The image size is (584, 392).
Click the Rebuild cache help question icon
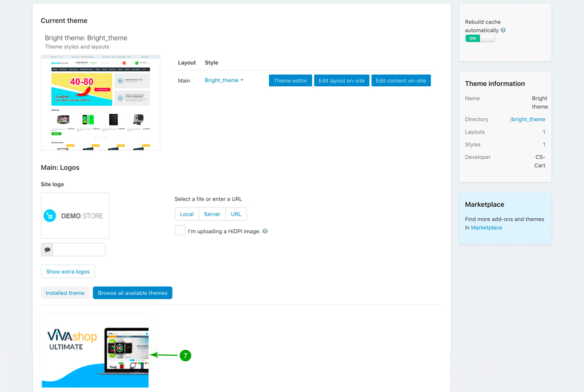(x=503, y=30)
